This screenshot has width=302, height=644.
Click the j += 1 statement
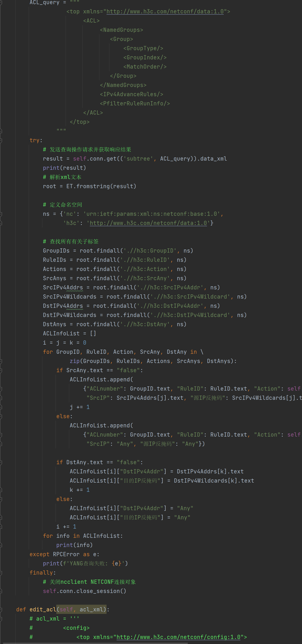80,407
